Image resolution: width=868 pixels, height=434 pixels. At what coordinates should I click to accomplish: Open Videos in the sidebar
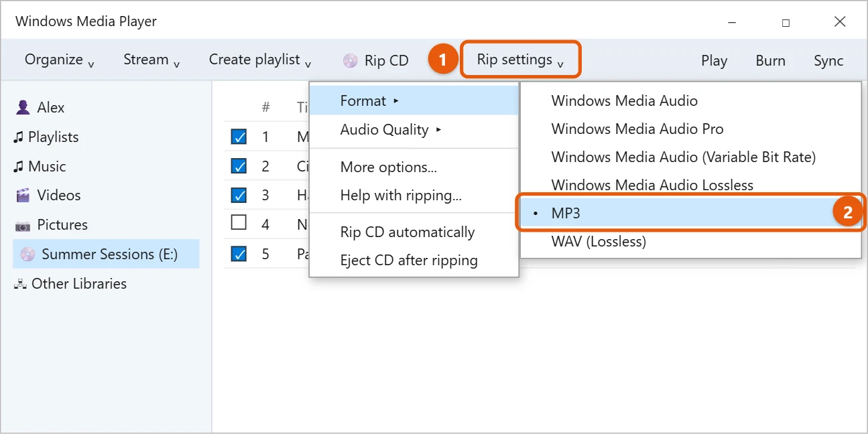pos(106,195)
